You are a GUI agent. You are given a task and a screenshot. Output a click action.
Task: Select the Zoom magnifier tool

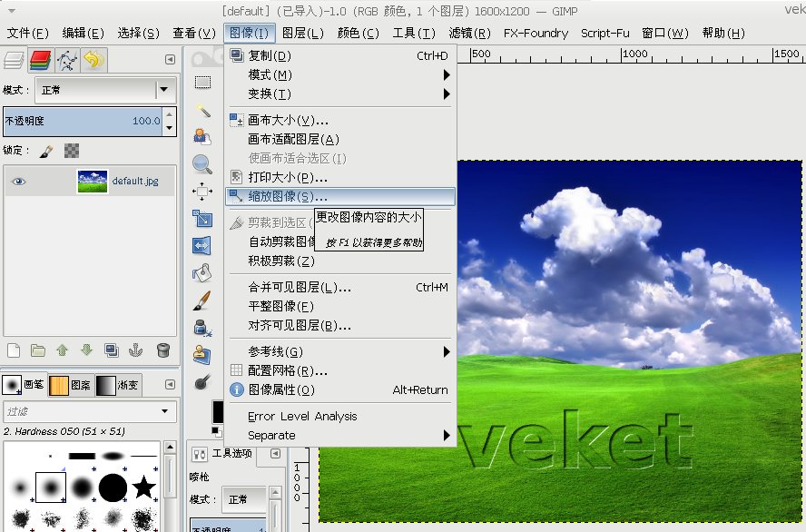click(202, 164)
